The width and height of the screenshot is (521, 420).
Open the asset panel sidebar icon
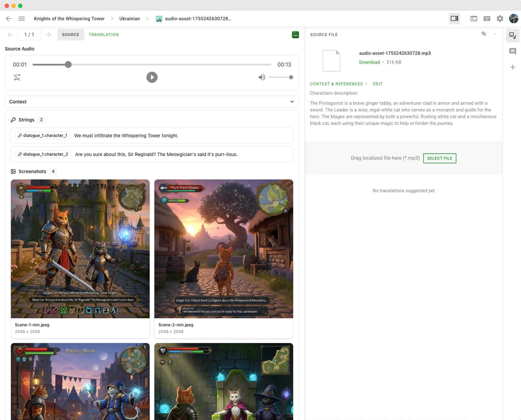click(513, 35)
